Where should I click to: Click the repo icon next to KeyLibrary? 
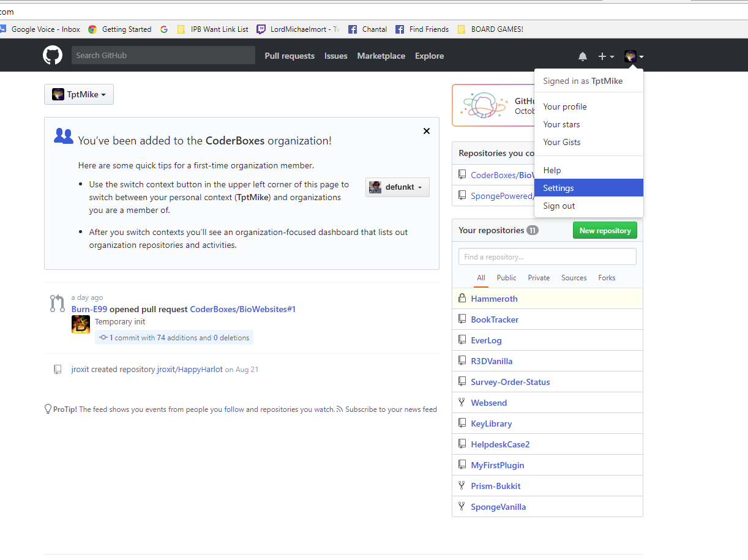point(462,424)
